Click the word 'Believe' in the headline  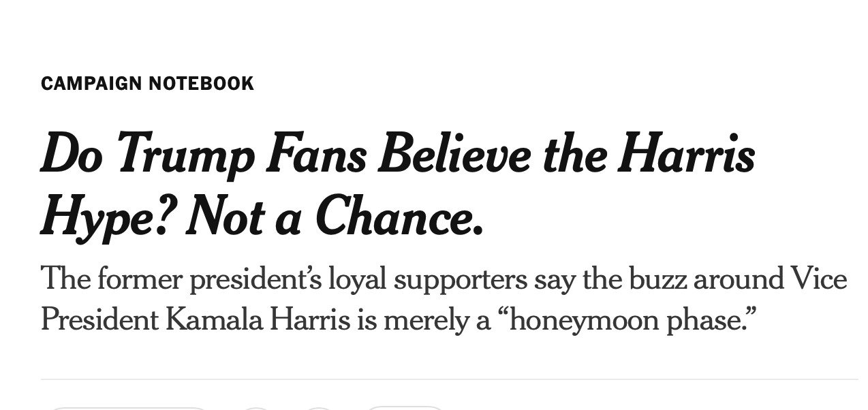point(454,153)
